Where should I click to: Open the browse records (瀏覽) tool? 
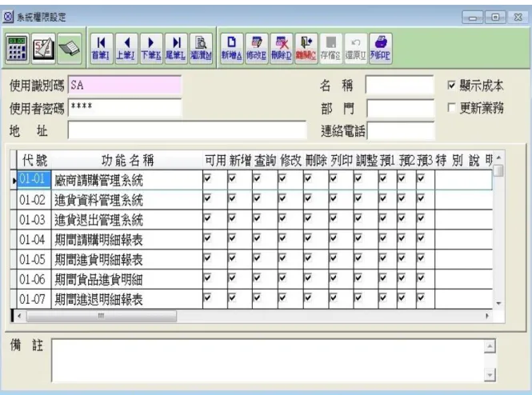pos(201,48)
